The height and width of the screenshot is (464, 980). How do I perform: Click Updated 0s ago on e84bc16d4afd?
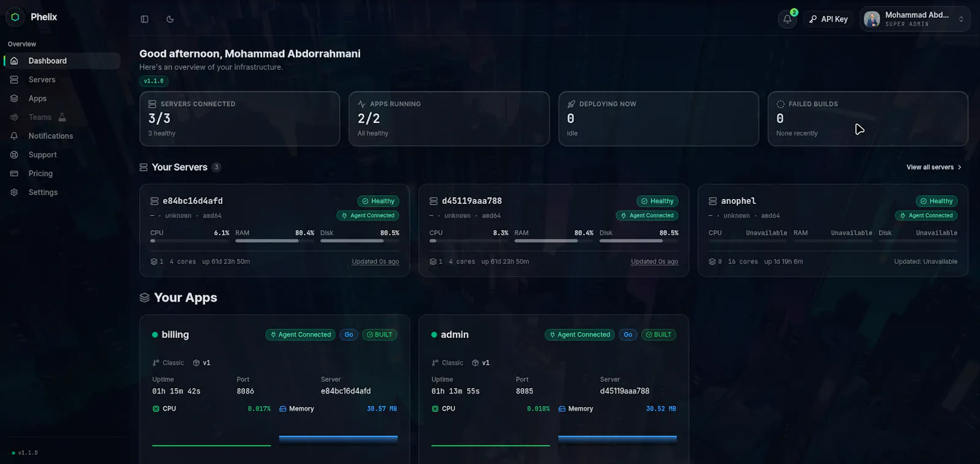[x=375, y=261]
